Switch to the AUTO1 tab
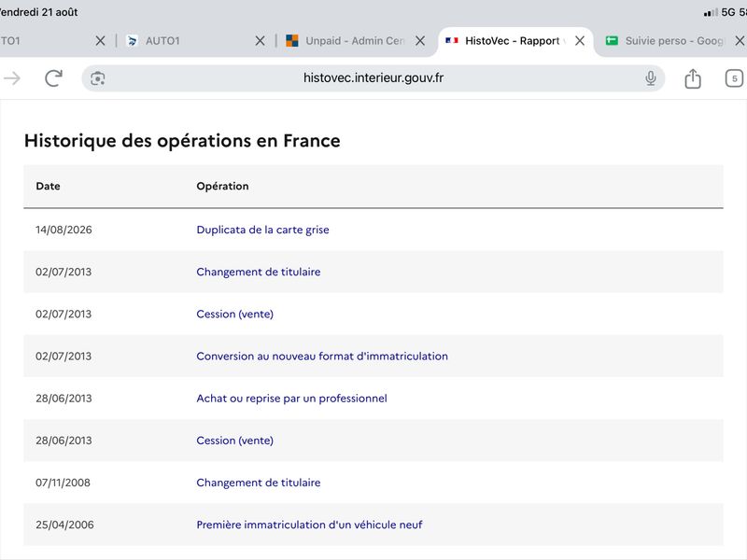The width and height of the screenshot is (747, 560). pyautogui.click(x=162, y=41)
